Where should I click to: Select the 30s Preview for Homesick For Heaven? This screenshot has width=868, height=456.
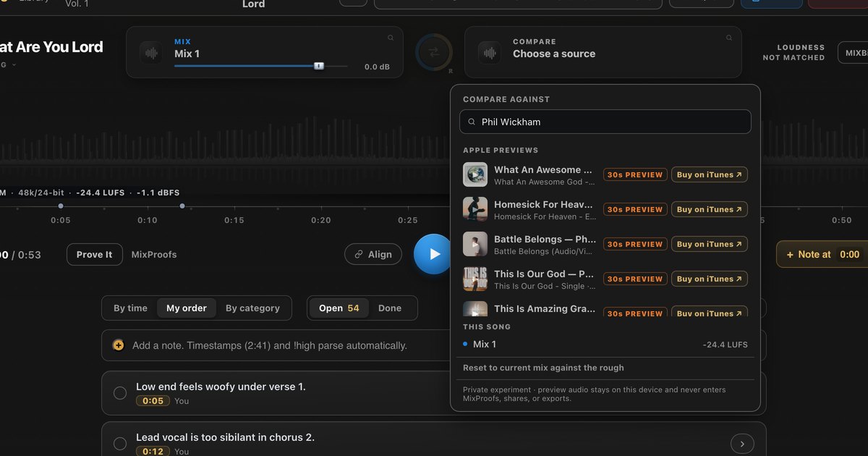click(x=635, y=209)
